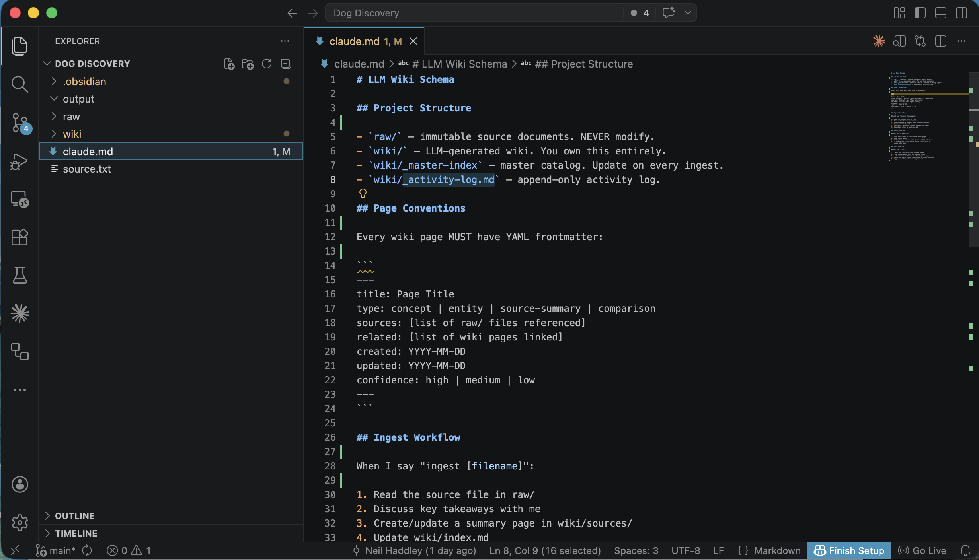Viewport: 979px width, 560px height.
Task: Click Neil Haddley git blame entry
Action: point(414,550)
